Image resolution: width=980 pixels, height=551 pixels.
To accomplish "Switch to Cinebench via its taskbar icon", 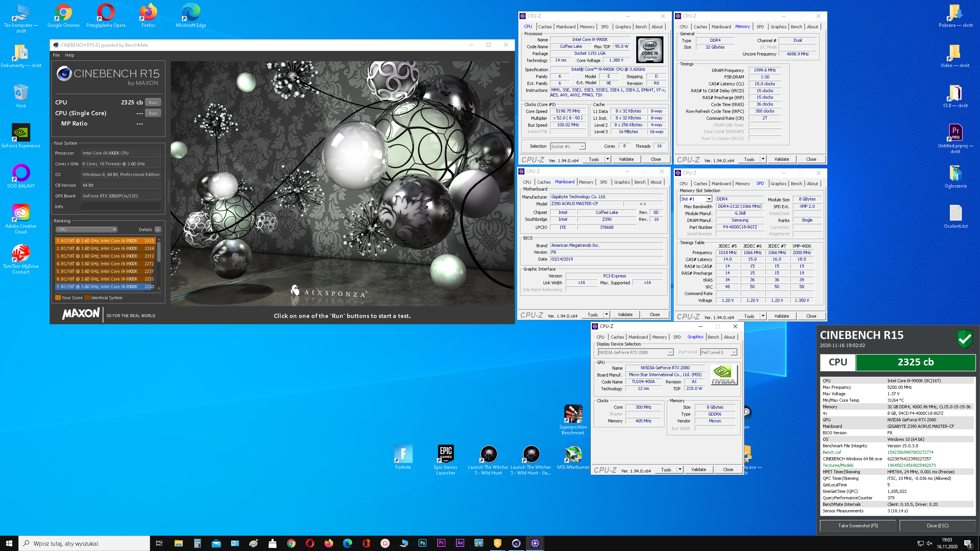I will [516, 543].
